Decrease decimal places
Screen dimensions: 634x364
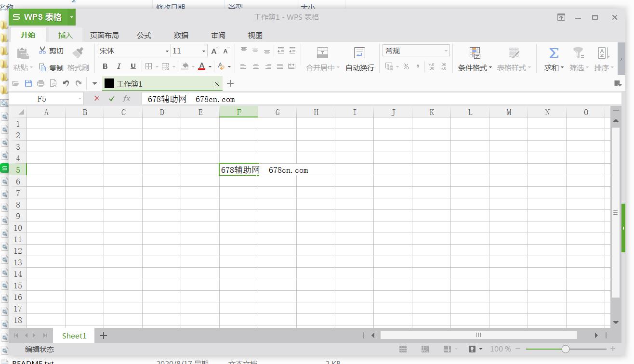(443, 66)
